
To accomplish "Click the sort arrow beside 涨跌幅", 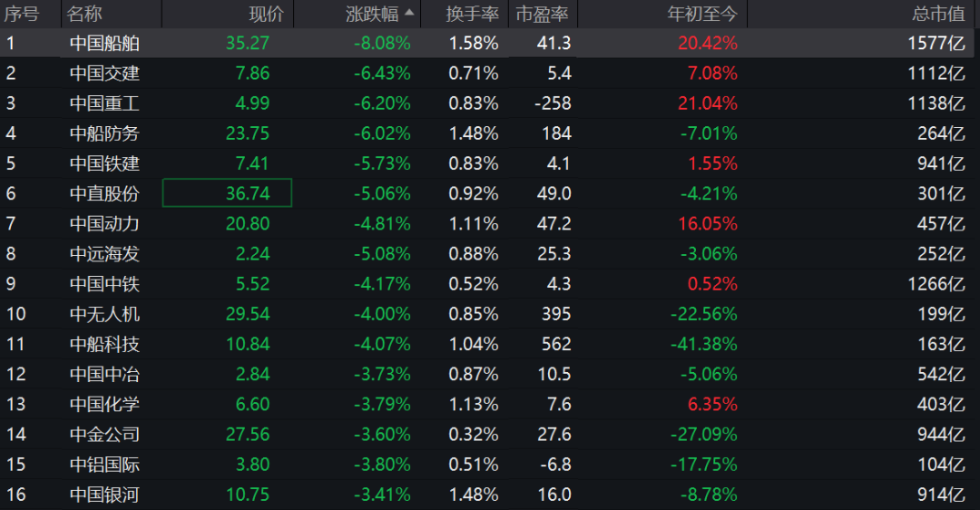I will (x=409, y=12).
